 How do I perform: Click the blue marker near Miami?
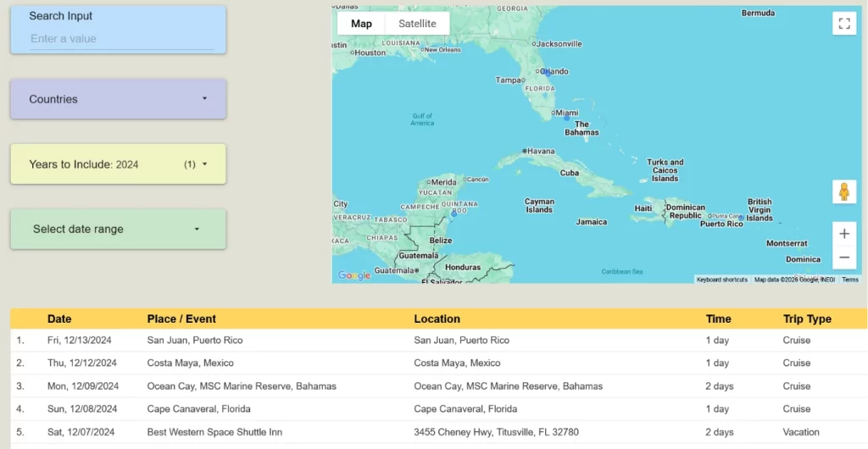point(566,119)
